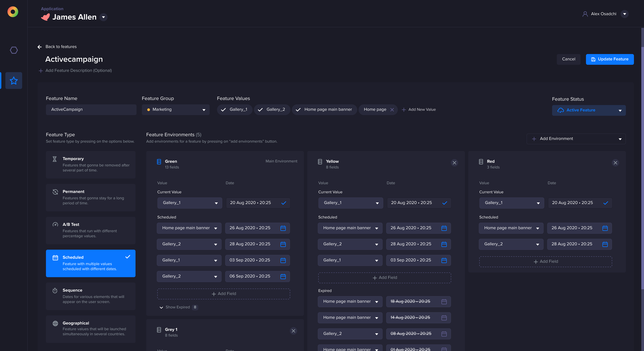Click the back arrow icon

(39, 47)
